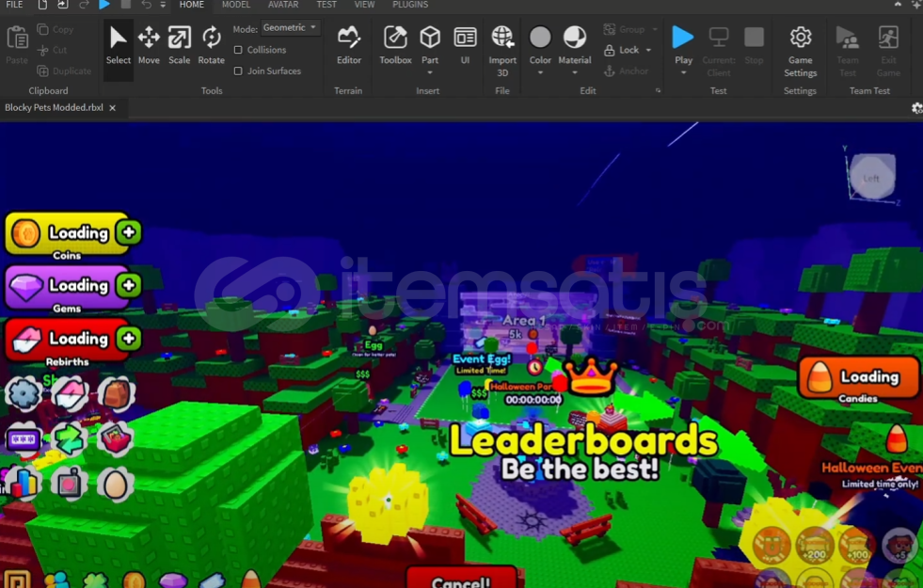The height and width of the screenshot is (588, 923).
Task: Click the pink rebirth icon in HUD grid
Action: click(x=70, y=394)
